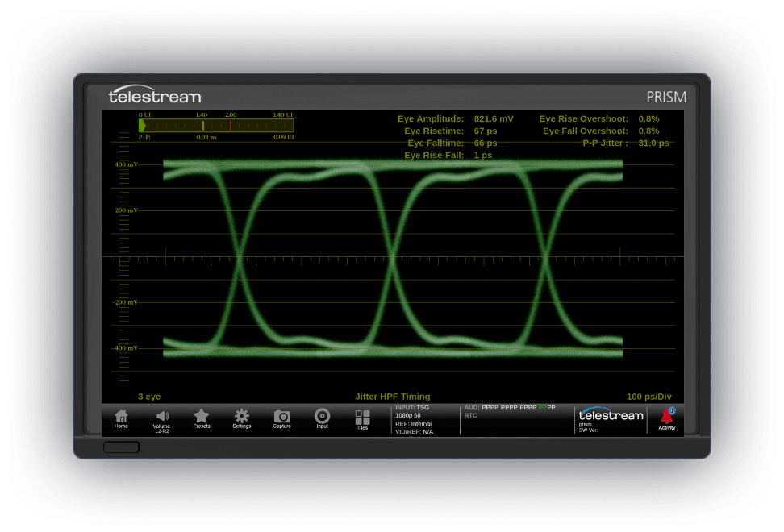Click the PRISM label on the bezel
Image resolution: width=784 pixels, height=532 pixels.
pos(666,97)
